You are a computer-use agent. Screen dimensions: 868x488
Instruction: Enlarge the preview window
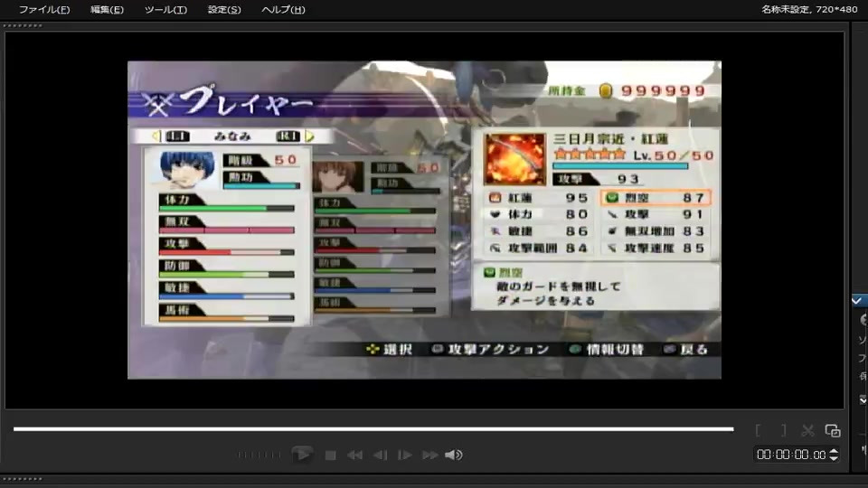pos(833,430)
